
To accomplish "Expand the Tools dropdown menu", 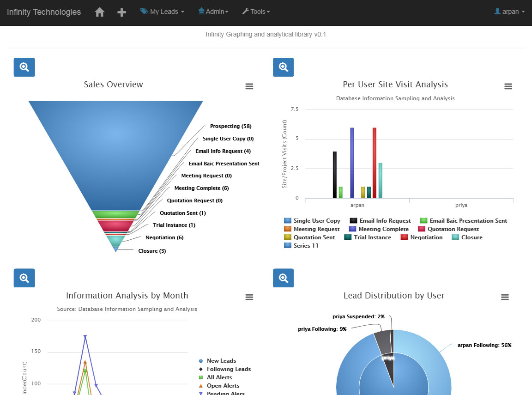I will tap(256, 12).
